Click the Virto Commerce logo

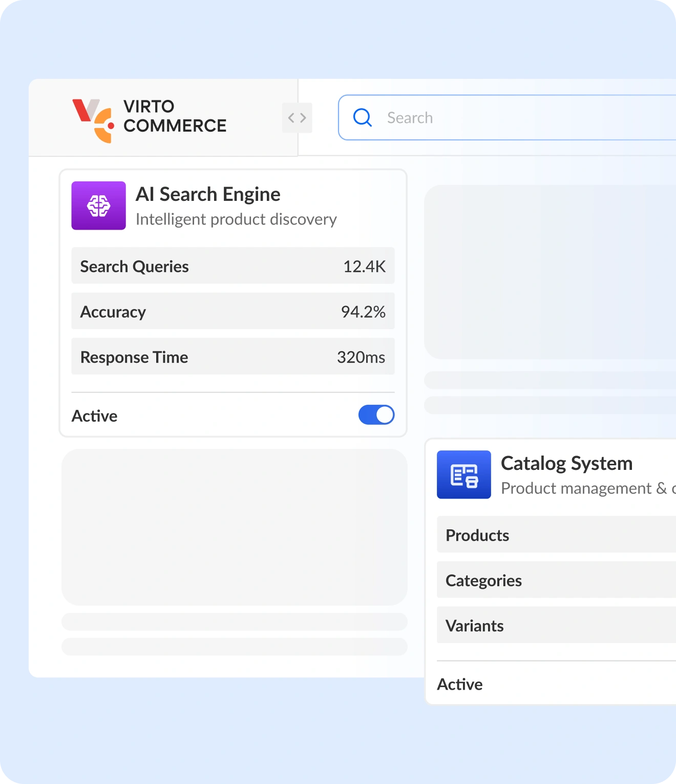point(149,116)
